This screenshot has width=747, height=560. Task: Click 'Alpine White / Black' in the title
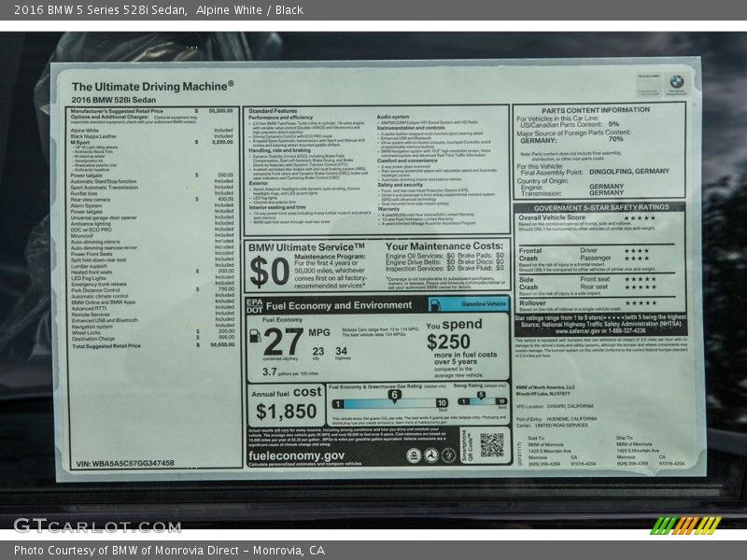[249, 10]
